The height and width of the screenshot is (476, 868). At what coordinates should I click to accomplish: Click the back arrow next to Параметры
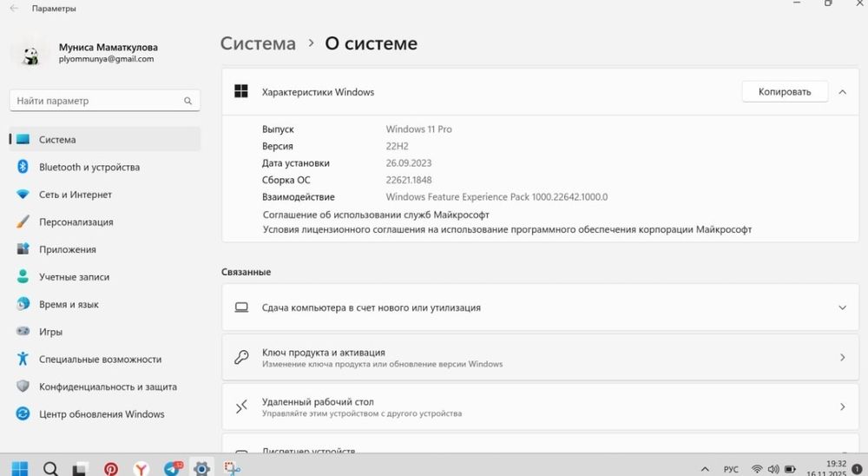[14, 9]
